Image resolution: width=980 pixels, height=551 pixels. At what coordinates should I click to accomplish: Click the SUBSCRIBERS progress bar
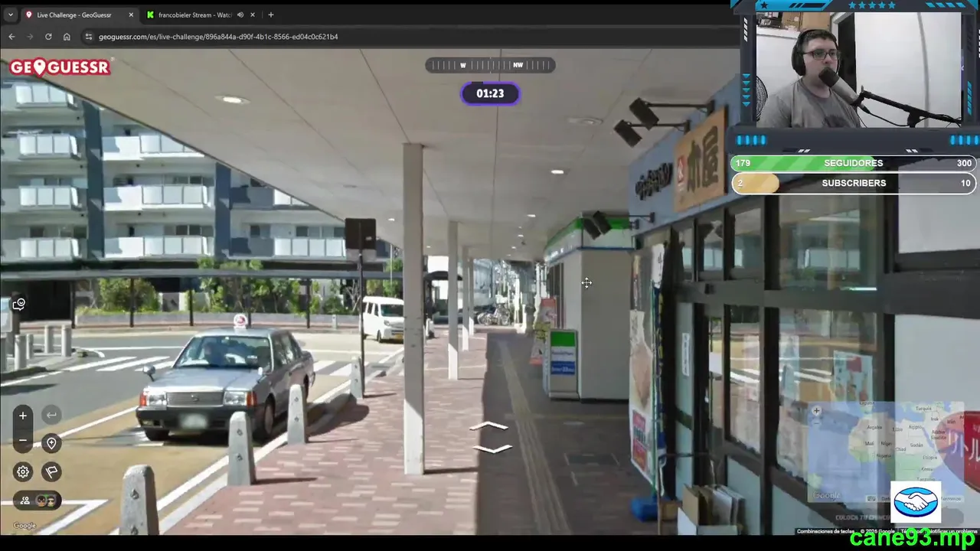854,183
